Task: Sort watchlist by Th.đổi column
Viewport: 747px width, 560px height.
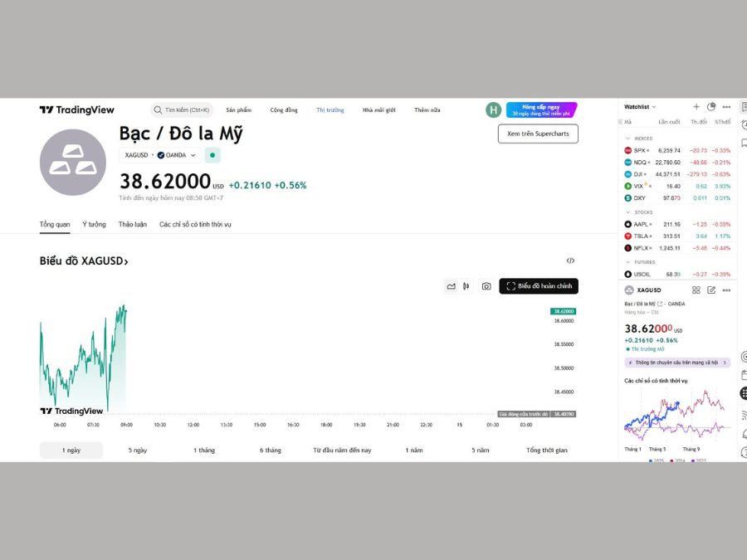Action: click(x=699, y=122)
